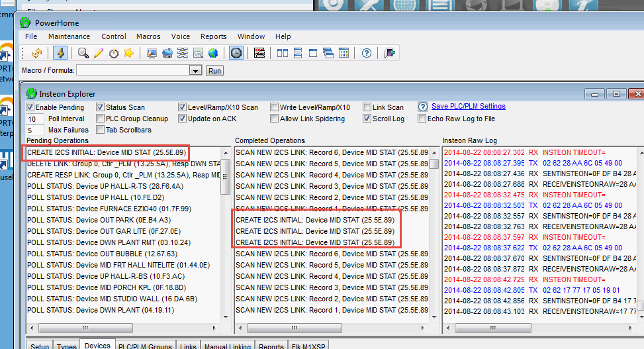Check the Link Scan checkbox

click(x=367, y=107)
